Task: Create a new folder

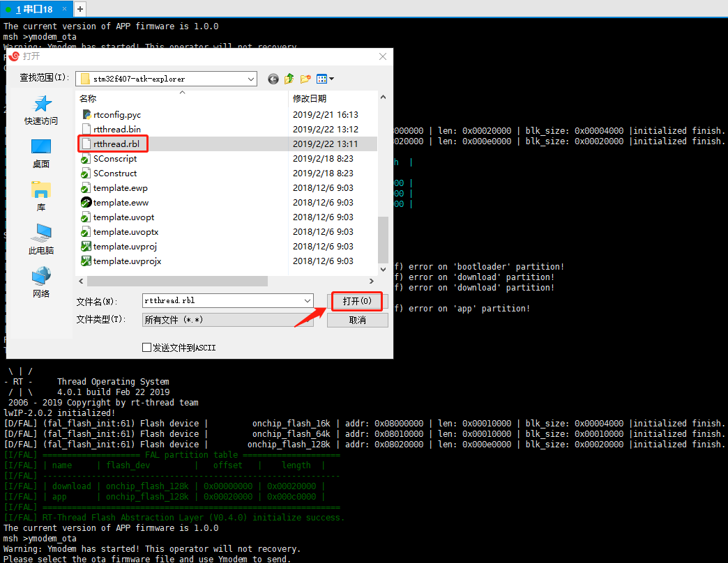Action: [305, 79]
